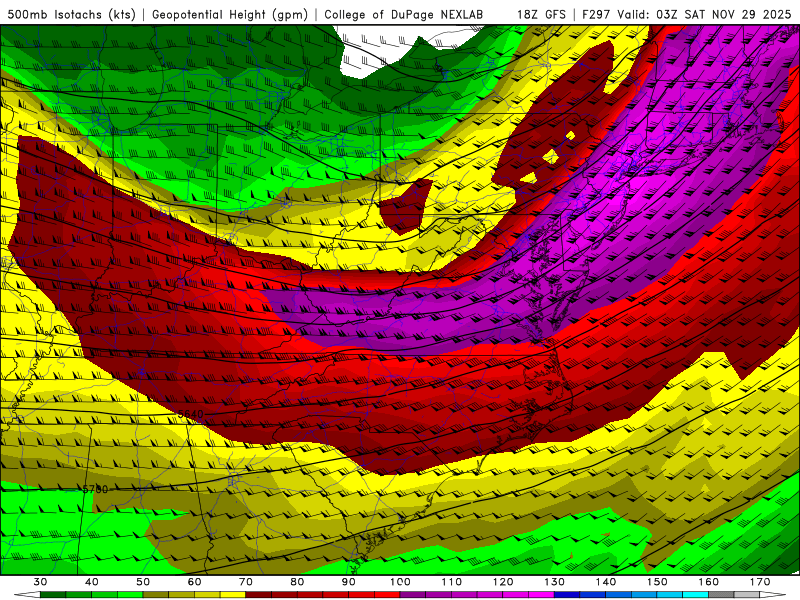Click the 40 kt legend value
Screen dimensions: 800x600
click(91, 582)
